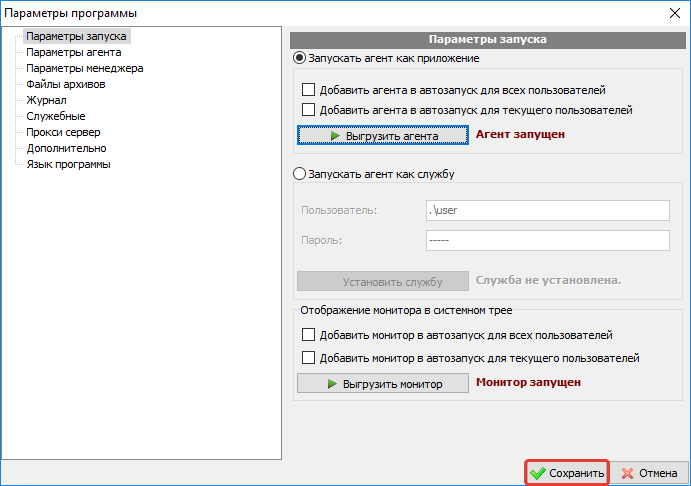This screenshot has height=486, width=691.
Task: Click the Монитор запущен status text
Action: (528, 382)
